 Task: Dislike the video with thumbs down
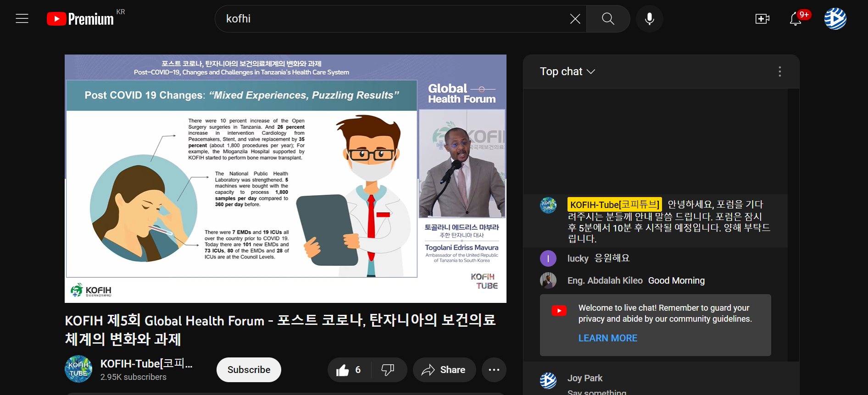tap(388, 370)
